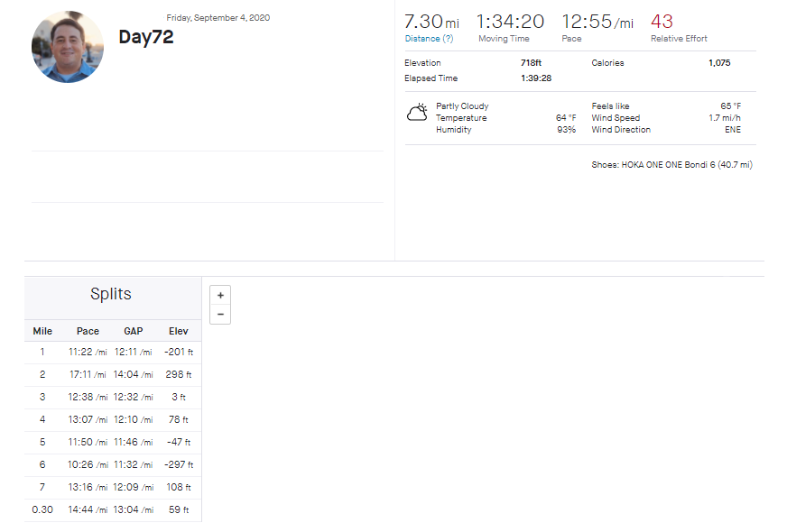This screenshot has width=787, height=532.
Task: Select mile 2 split pace 17:11 /mi
Action: (x=88, y=374)
